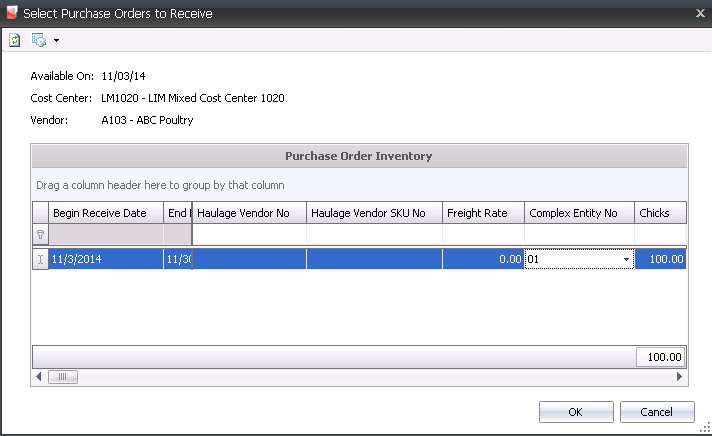The height and width of the screenshot is (436, 712).
Task: Close the Select Purchase Orders dialog
Action: point(699,13)
